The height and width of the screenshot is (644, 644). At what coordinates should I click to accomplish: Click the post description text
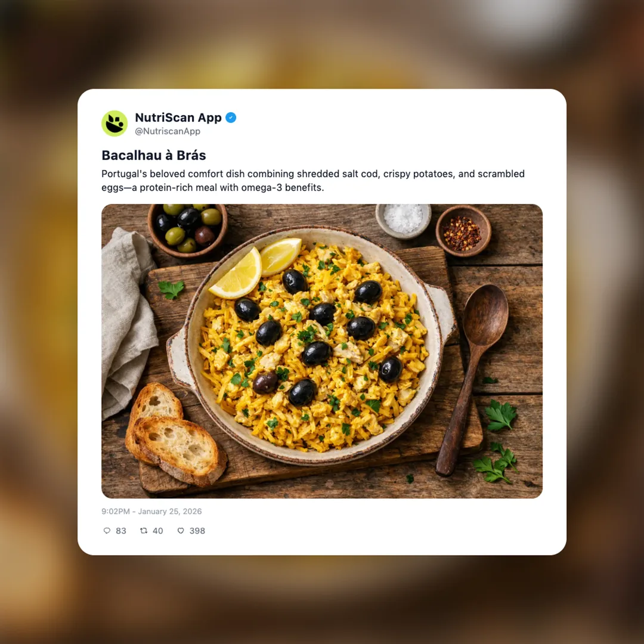[x=313, y=180]
